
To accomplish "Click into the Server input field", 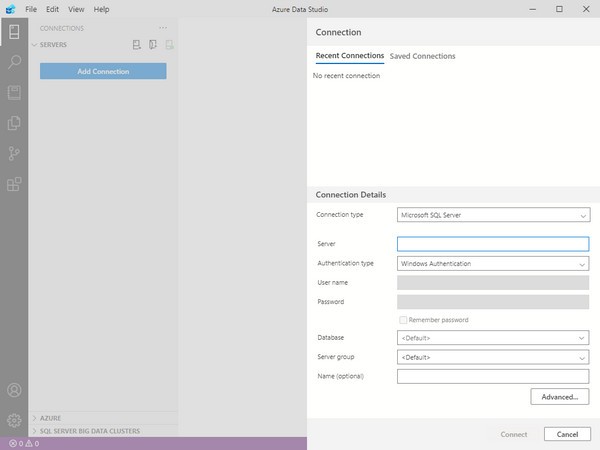I will click(x=493, y=243).
